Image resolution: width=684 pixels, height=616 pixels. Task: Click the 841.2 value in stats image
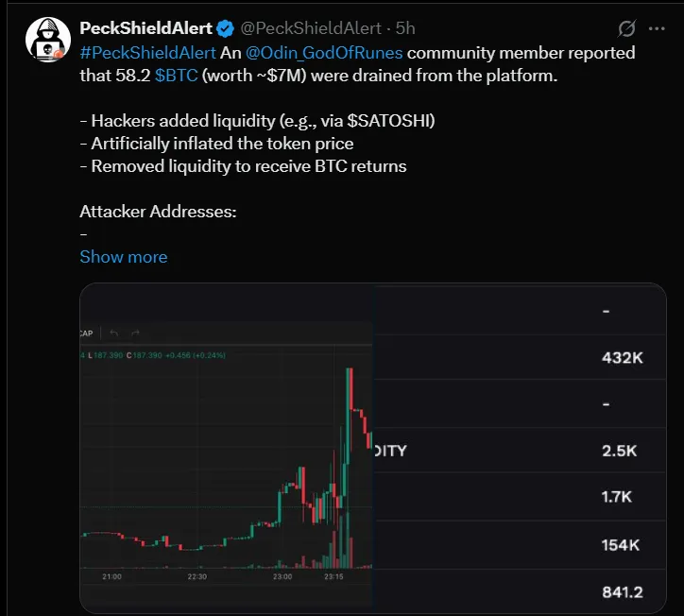pos(622,592)
